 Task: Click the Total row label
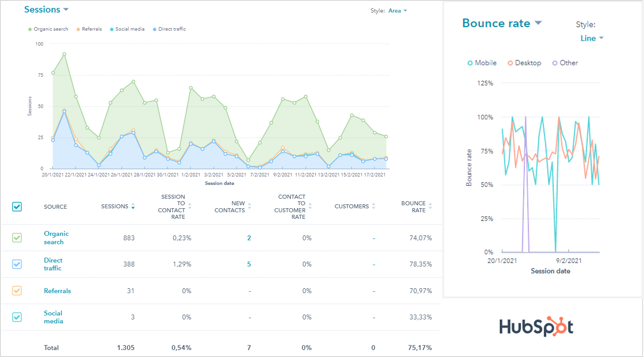click(x=51, y=348)
